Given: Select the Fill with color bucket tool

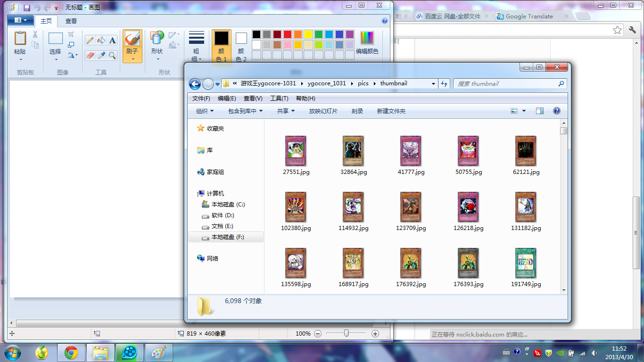Looking at the screenshot, I should [x=101, y=41].
